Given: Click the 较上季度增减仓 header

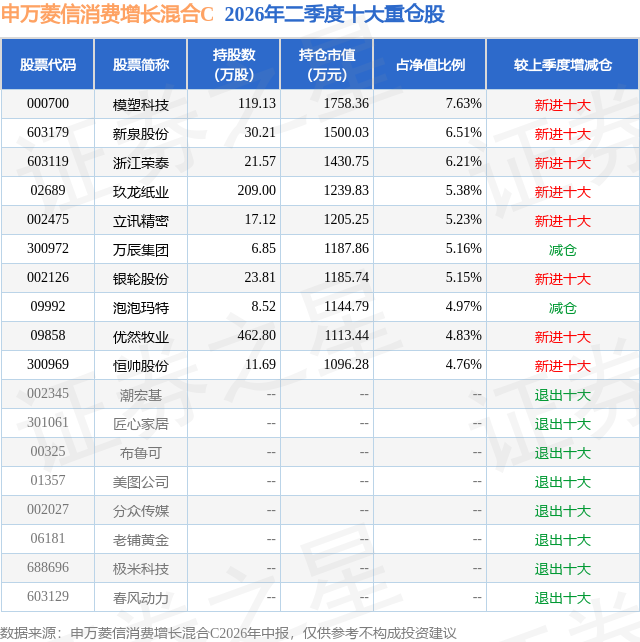Looking at the screenshot, I should [563, 65].
